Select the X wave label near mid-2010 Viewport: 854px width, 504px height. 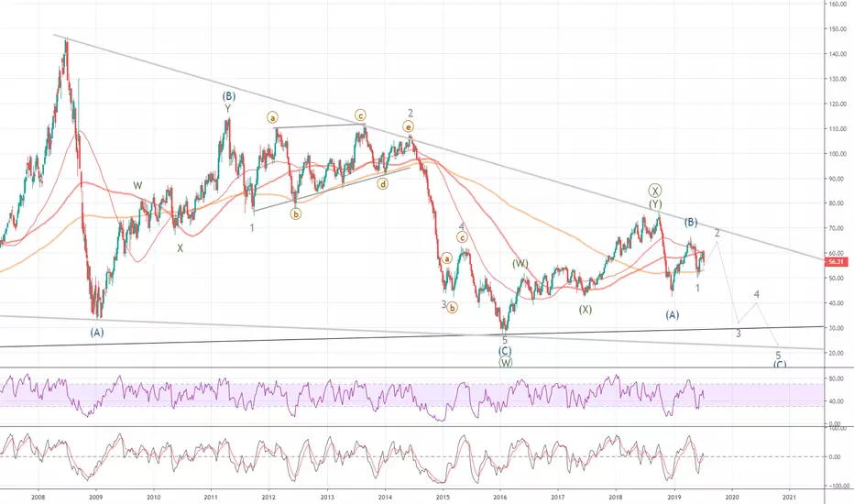(180, 248)
